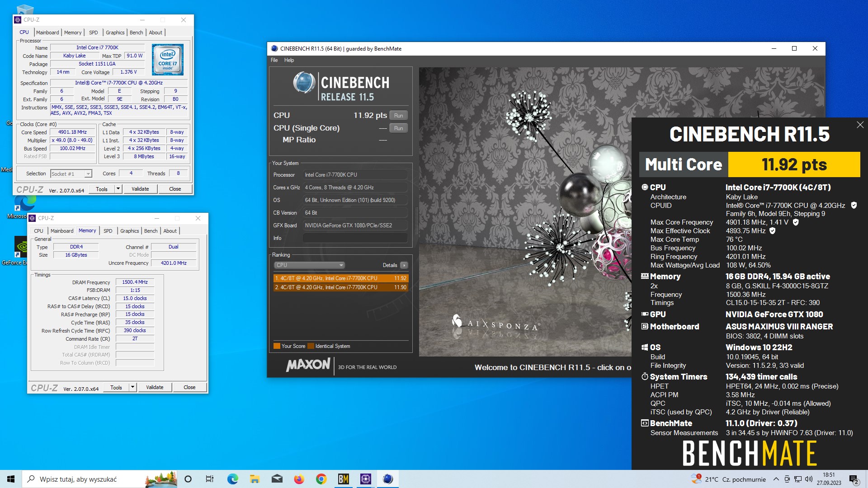Select first ranking entry scoring 11.92

340,278
